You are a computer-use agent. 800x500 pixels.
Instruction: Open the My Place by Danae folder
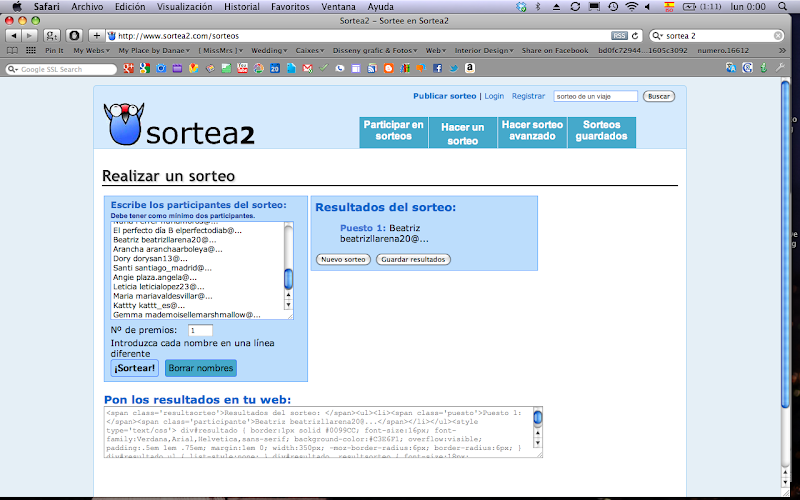pyautogui.click(x=154, y=51)
